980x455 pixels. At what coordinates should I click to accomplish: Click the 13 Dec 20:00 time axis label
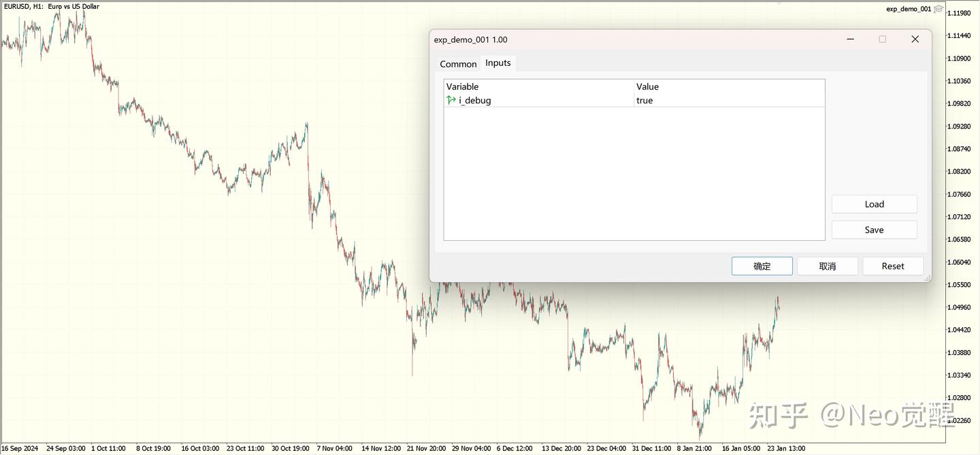(x=561, y=449)
